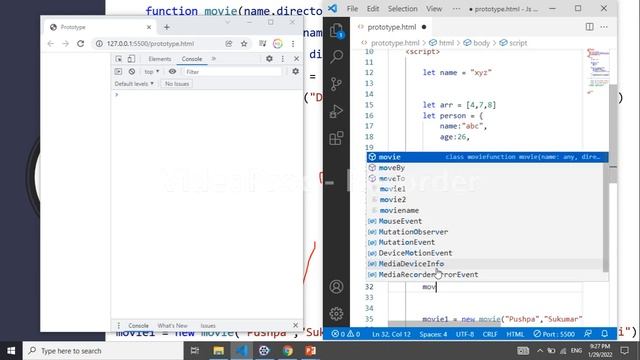Bookmark this page with star
640x360 pixels.
[x=244, y=44]
